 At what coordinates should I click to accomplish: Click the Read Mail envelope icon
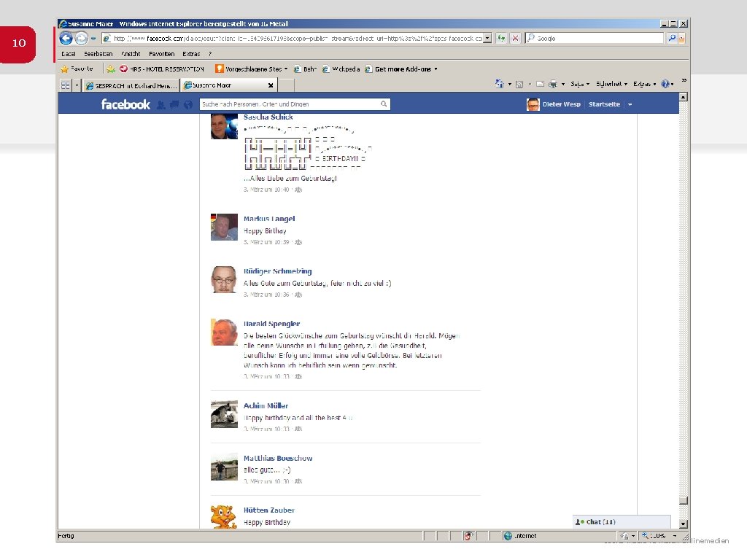[541, 85]
